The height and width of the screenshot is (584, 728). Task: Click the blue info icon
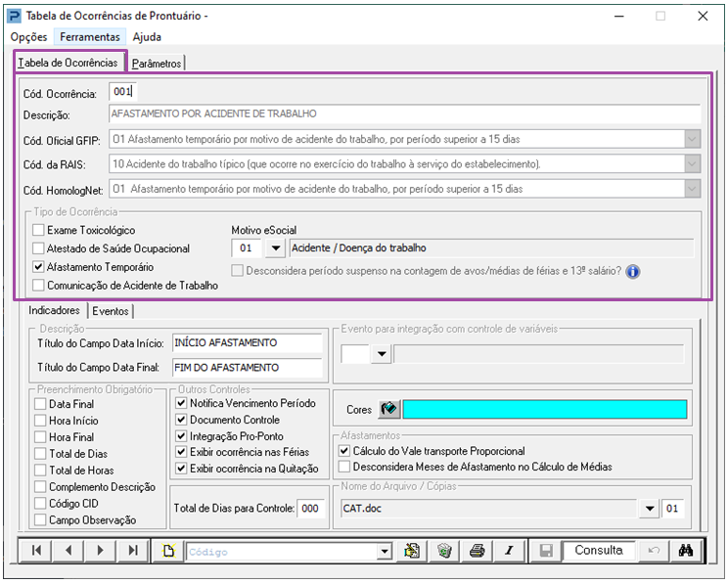pos(632,272)
